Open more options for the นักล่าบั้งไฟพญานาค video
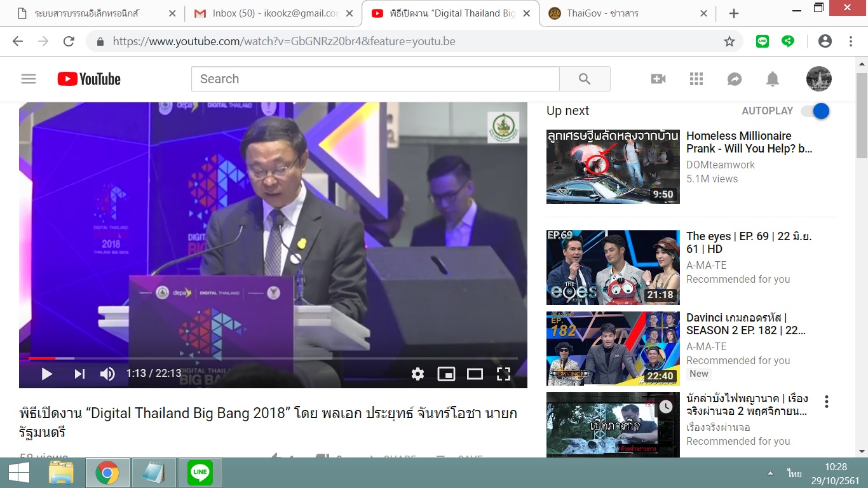This screenshot has width=868, height=488. tap(826, 402)
